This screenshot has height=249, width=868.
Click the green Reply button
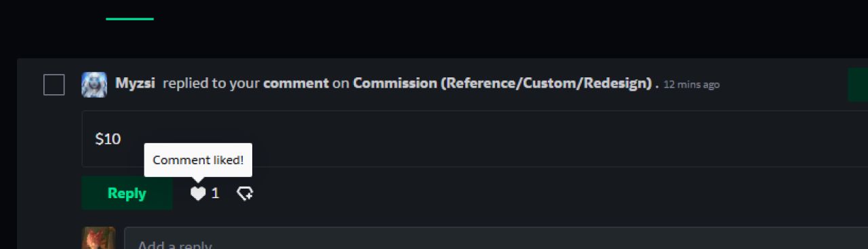point(127,193)
